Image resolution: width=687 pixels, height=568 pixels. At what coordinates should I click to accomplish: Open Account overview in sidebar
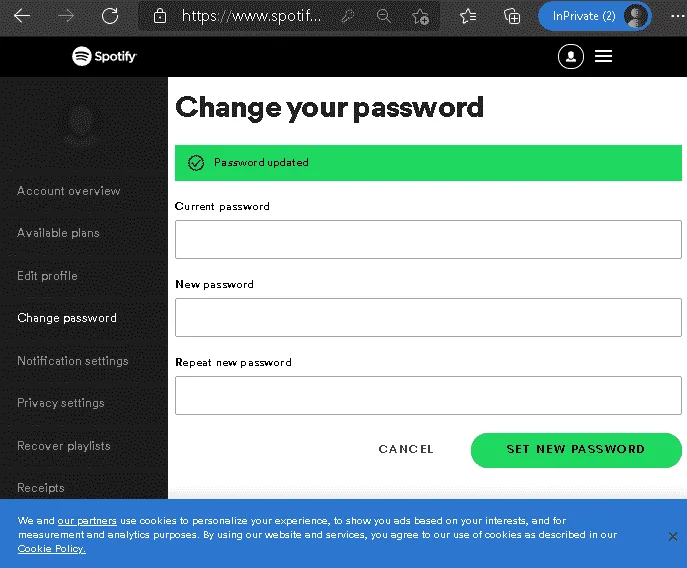(x=68, y=191)
